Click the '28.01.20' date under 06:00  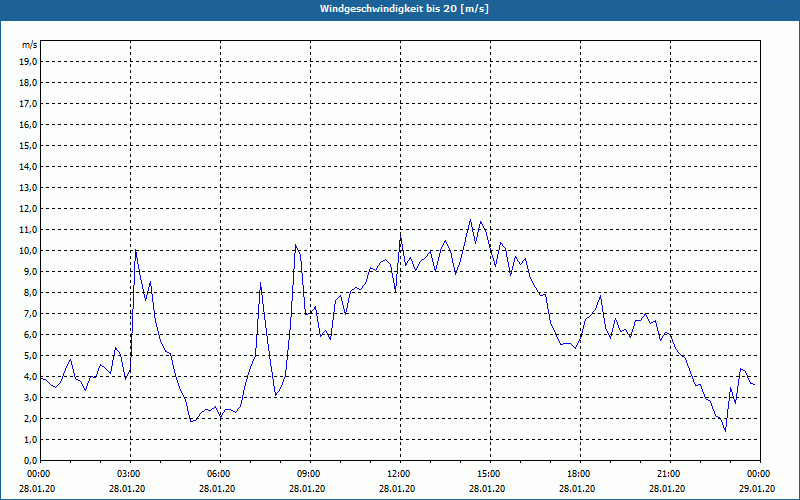pyautogui.click(x=217, y=489)
